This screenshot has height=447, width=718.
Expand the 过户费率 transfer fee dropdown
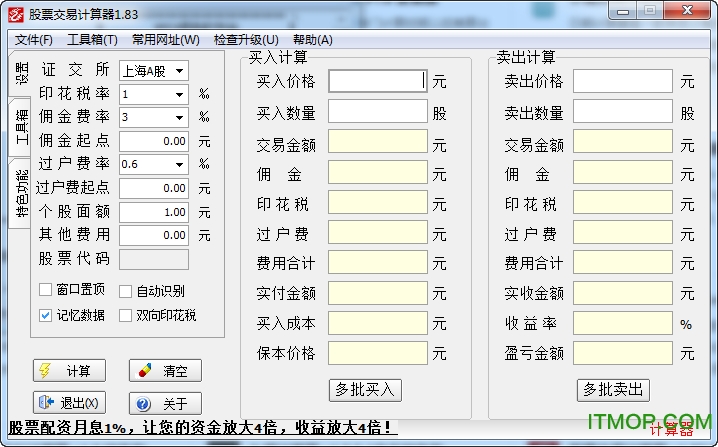179,164
